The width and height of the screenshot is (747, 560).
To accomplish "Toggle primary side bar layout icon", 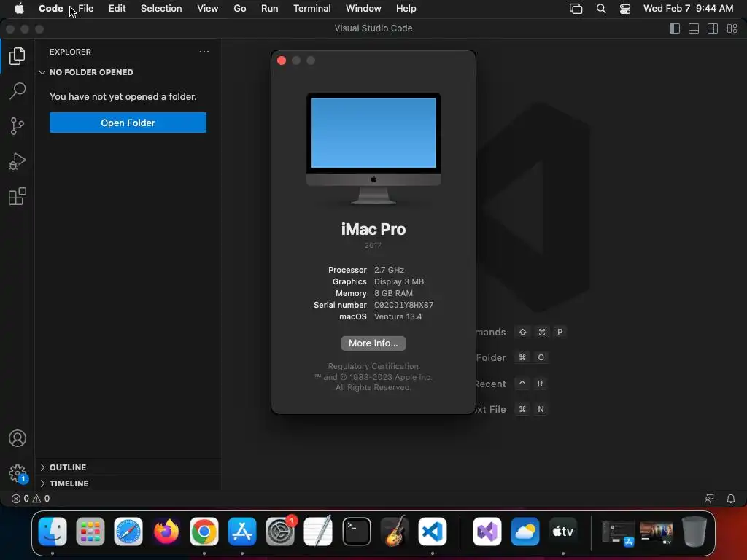I will (x=675, y=28).
